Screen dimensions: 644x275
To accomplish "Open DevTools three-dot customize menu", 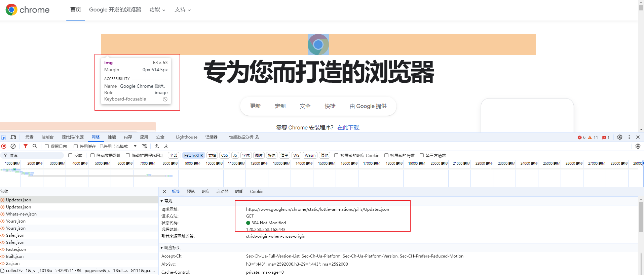I will [629, 137].
